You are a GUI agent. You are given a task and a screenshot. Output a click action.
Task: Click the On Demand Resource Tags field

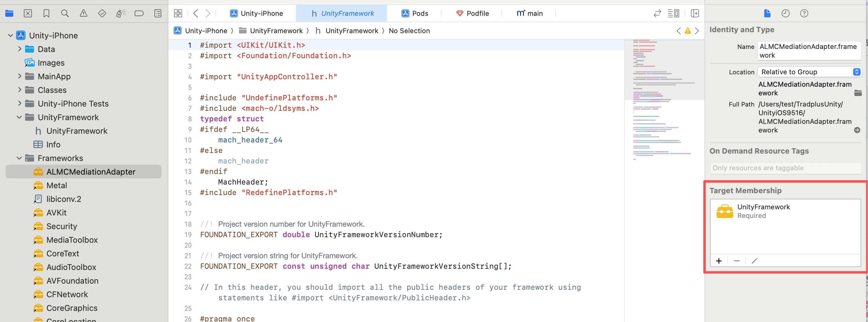tap(785, 168)
